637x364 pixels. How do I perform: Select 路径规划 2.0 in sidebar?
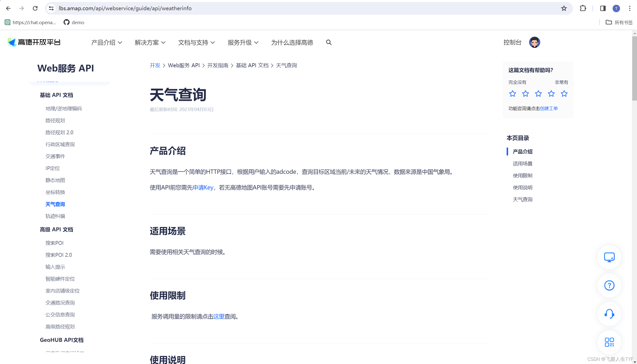(59, 132)
